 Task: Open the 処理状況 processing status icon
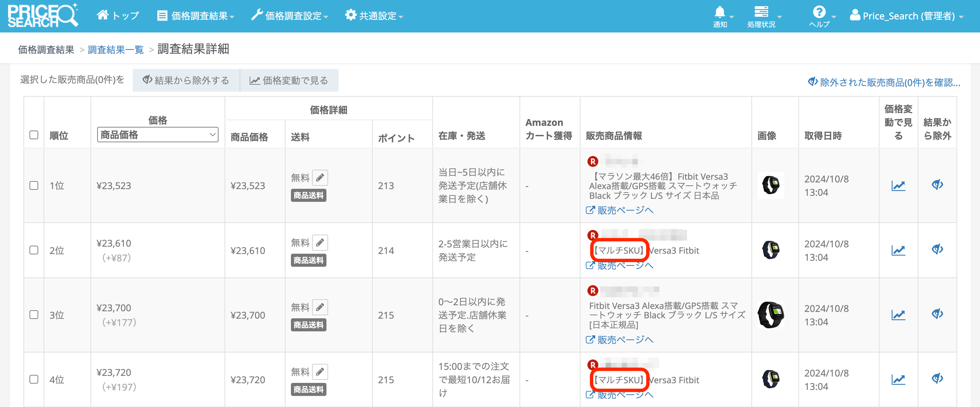(761, 12)
